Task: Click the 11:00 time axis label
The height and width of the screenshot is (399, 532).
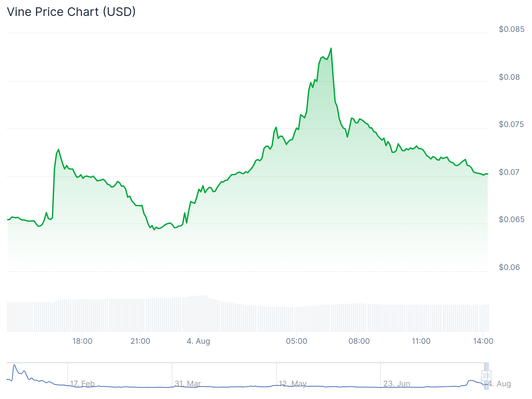Action: point(421,341)
